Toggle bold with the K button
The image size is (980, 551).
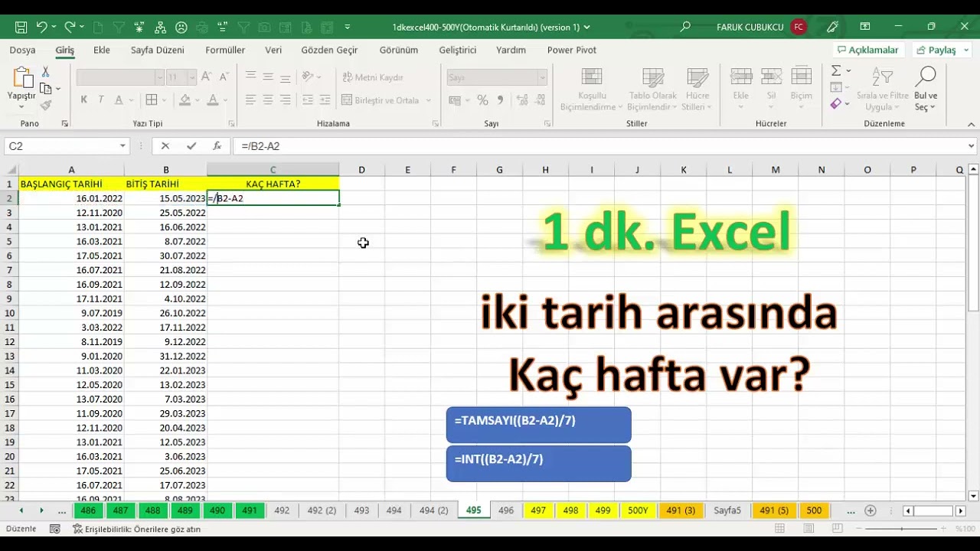tap(83, 100)
